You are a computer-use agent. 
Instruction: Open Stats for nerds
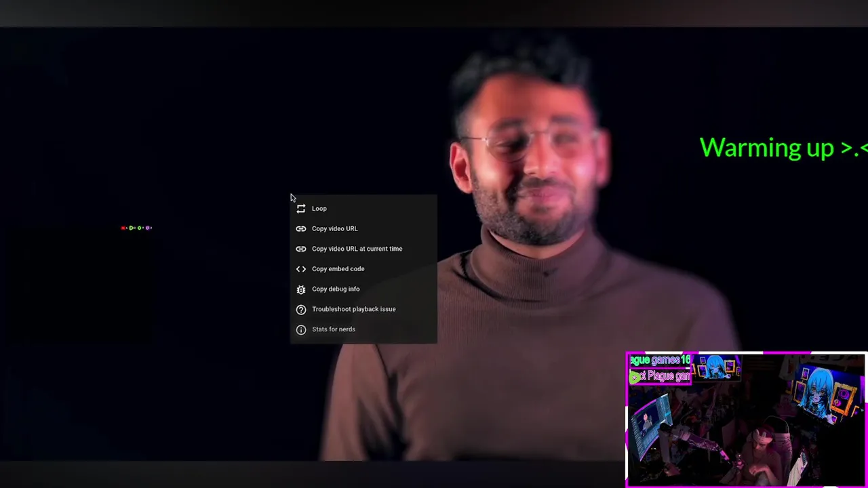coord(363,329)
